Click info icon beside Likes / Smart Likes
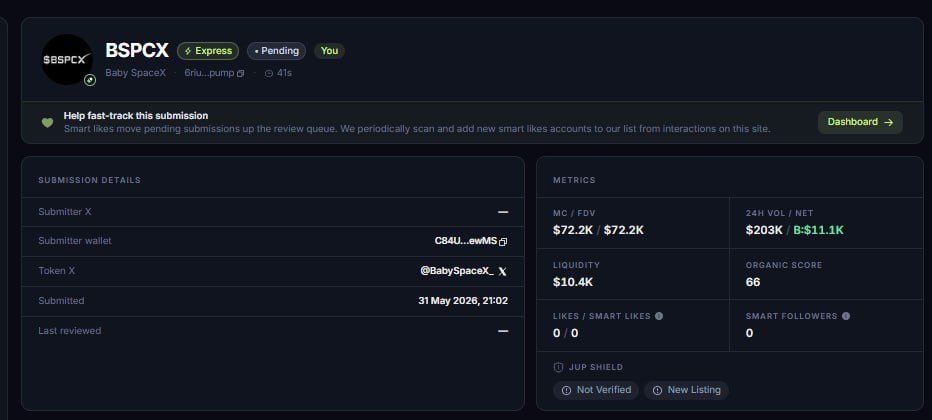 tap(659, 316)
